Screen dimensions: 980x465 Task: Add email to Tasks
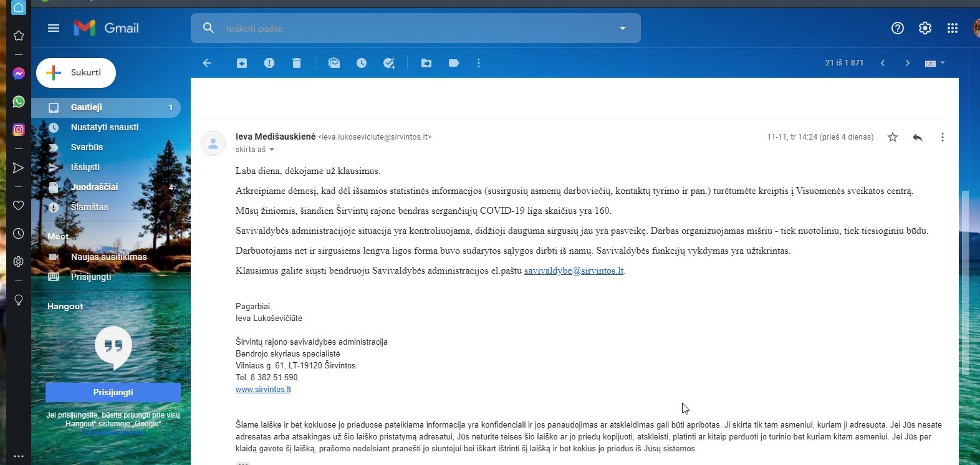389,63
